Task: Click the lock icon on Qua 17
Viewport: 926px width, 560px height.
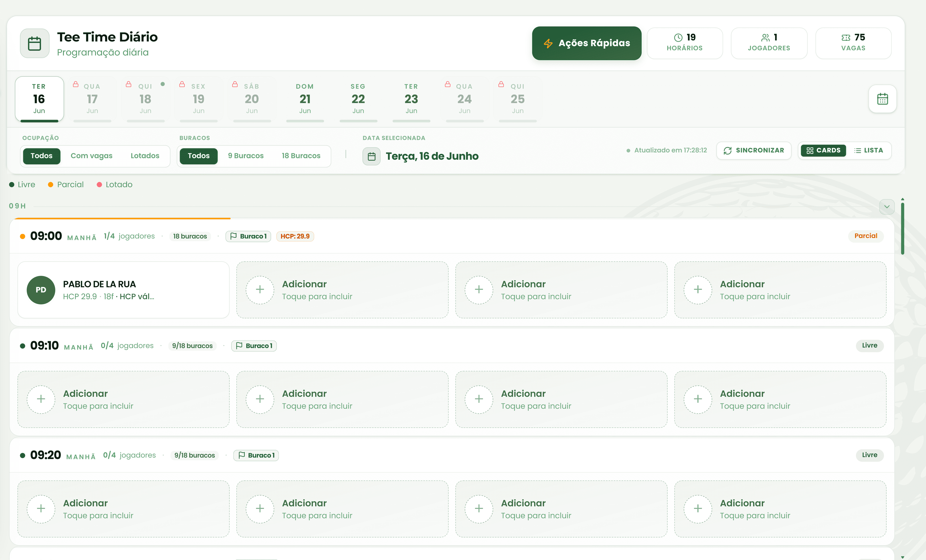Action: tap(75, 84)
